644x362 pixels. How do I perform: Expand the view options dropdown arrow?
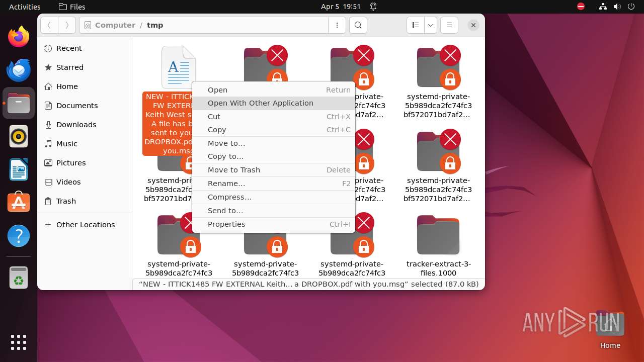click(x=431, y=25)
